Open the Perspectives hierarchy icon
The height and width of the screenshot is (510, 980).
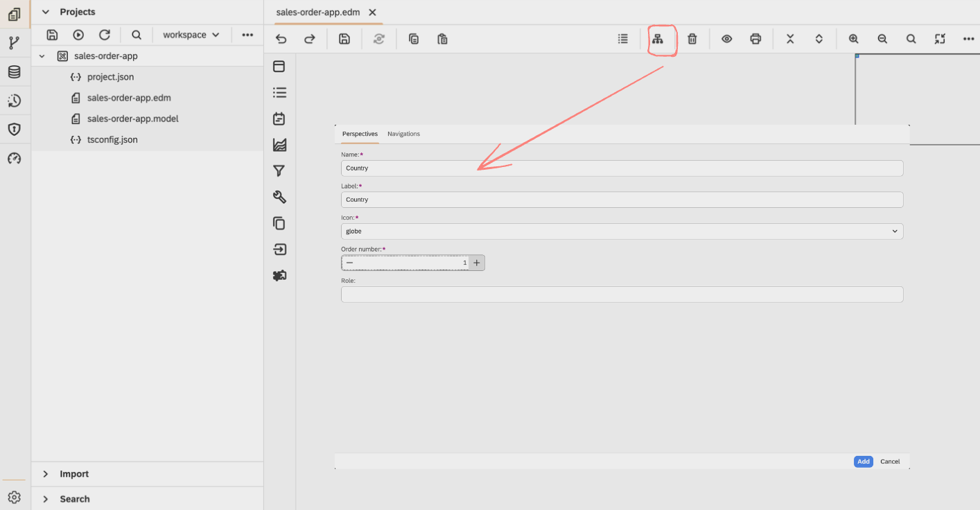point(658,39)
